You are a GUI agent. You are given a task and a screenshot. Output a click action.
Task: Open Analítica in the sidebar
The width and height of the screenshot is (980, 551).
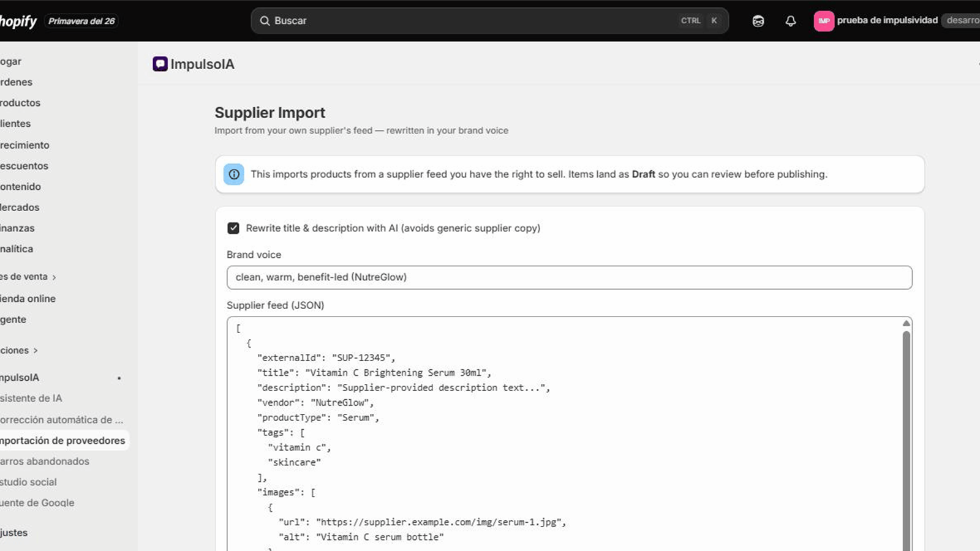click(17, 249)
